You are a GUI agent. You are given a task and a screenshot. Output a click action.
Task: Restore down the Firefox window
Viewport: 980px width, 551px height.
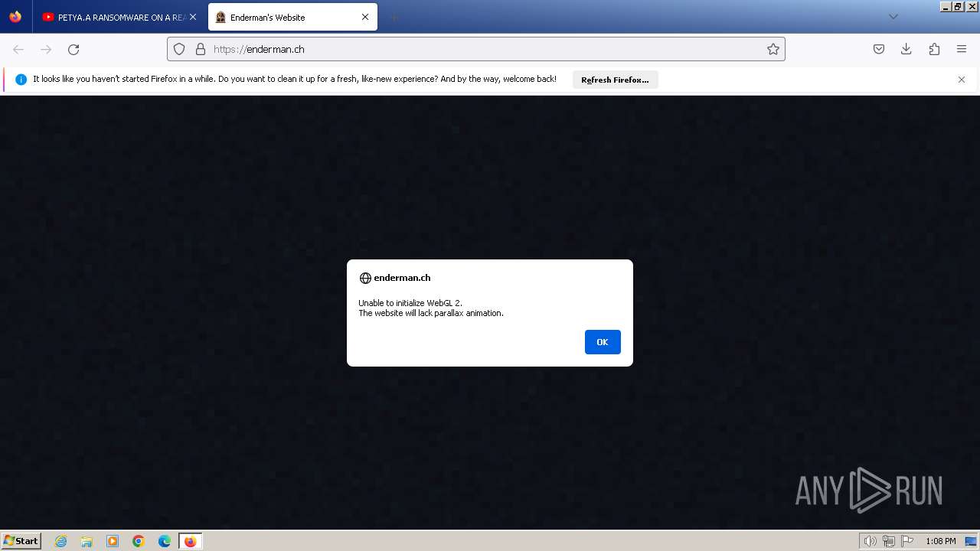click(959, 6)
